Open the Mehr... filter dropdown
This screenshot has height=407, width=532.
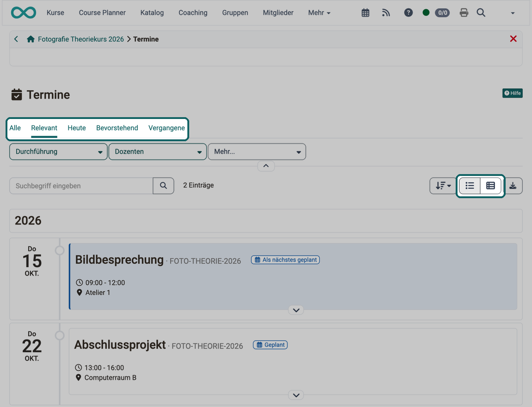(x=257, y=151)
